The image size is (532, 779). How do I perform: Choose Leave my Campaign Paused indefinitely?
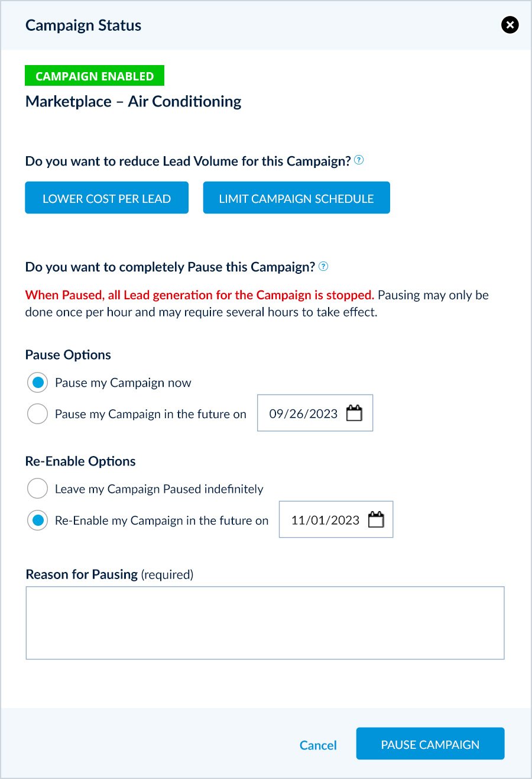37,488
